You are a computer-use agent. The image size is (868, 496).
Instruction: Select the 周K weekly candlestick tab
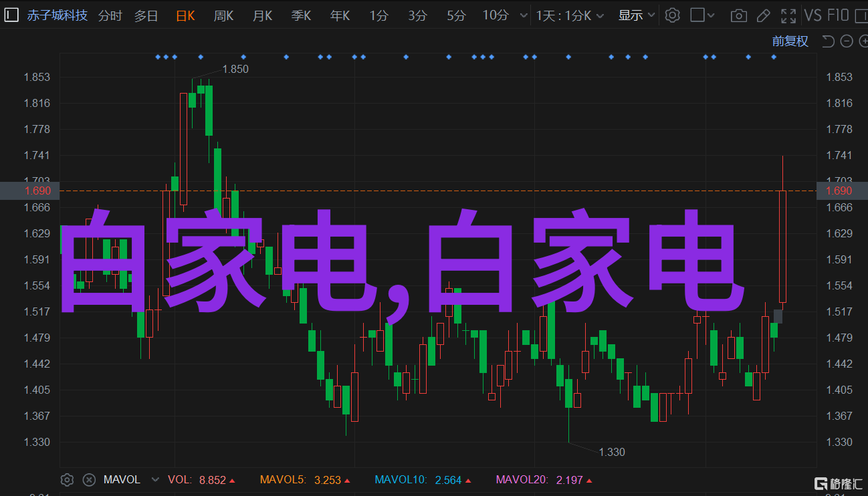223,15
